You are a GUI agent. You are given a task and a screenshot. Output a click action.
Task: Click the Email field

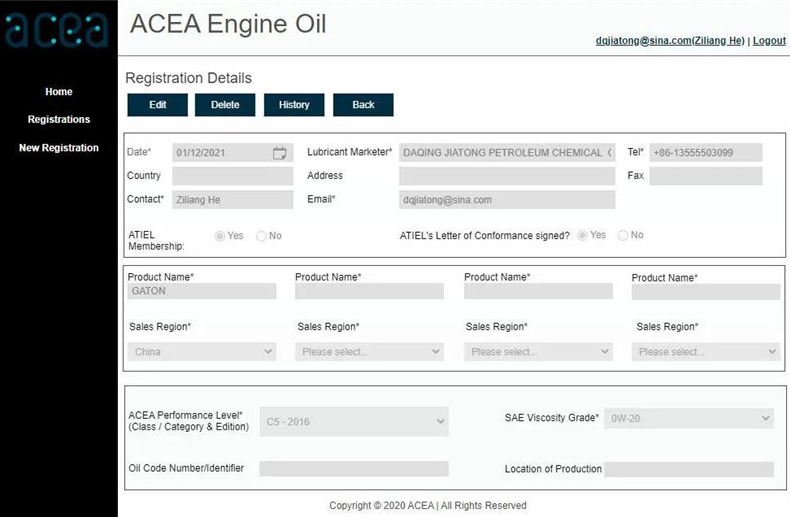pyautogui.click(x=507, y=200)
